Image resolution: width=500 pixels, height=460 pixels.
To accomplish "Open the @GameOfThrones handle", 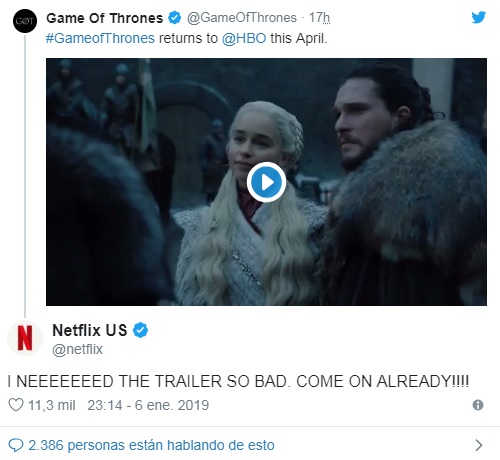I will (x=242, y=18).
